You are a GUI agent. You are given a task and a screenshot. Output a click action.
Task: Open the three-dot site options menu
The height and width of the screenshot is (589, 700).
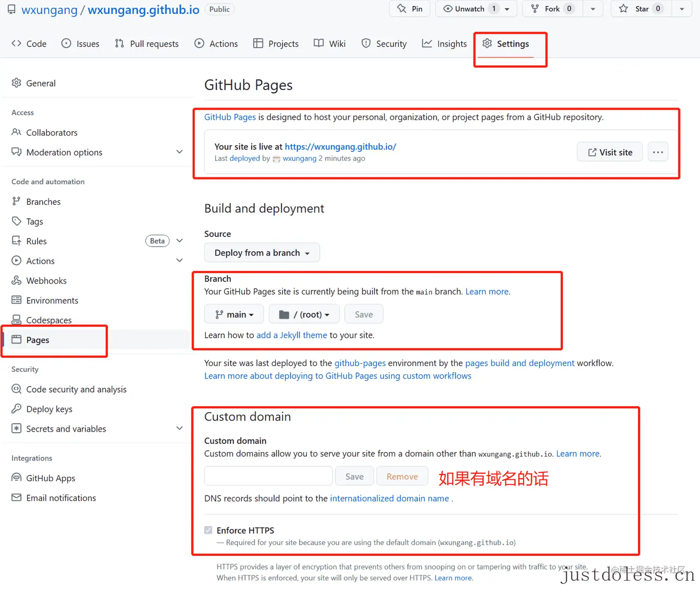[658, 152]
